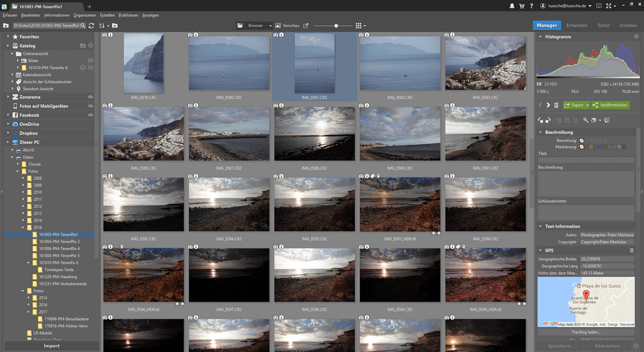Screen dimensions: 644x352
Task: Click the magic wand quick fix icon
Action: tap(585, 120)
